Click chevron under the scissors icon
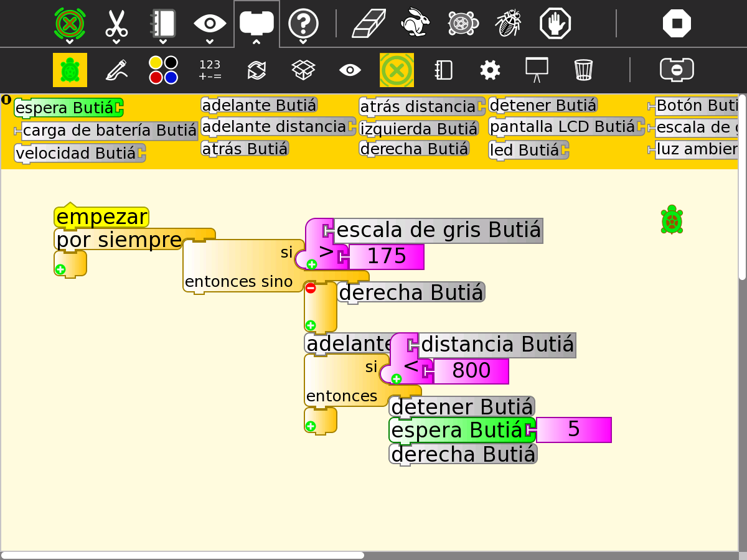 tap(116, 42)
